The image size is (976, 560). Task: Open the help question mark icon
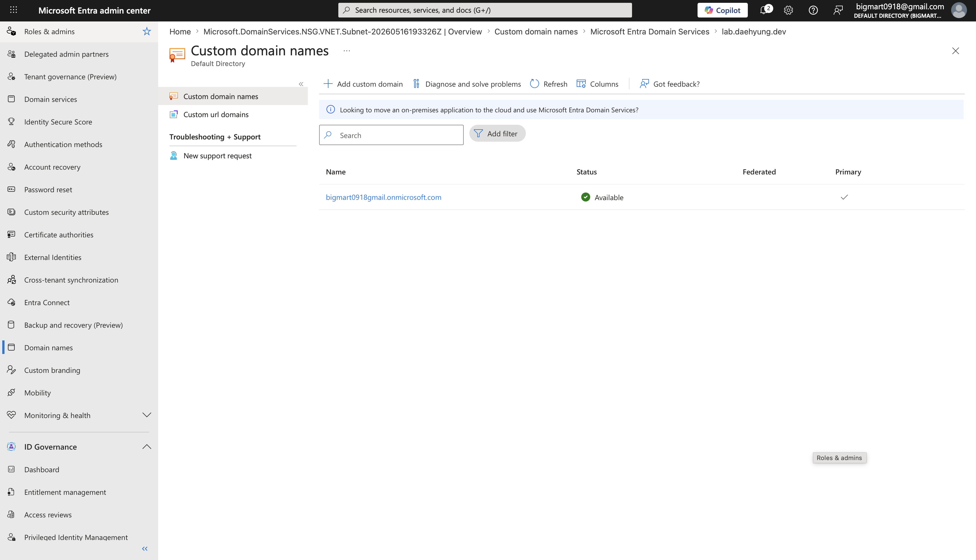pos(813,10)
